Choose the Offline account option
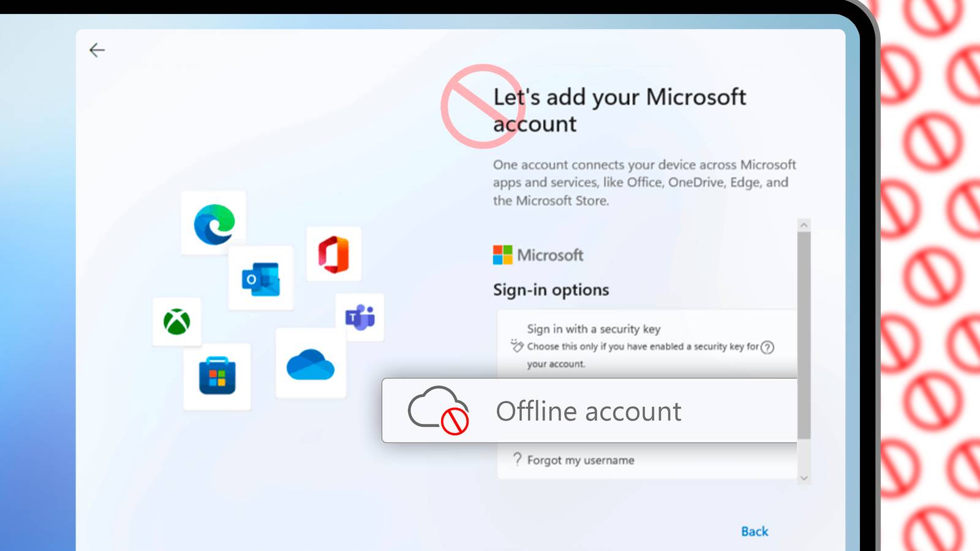The width and height of the screenshot is (980, 551). 590,410
